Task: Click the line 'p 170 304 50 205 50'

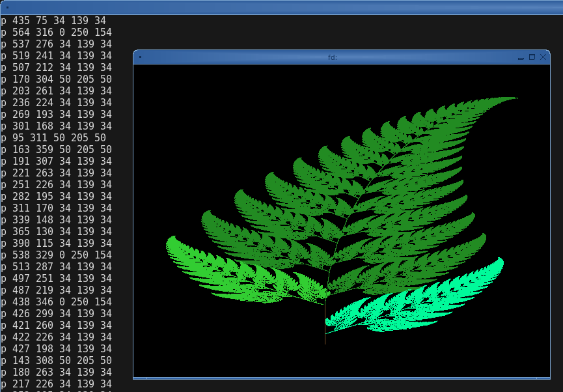Action: [x=57, y=79]
